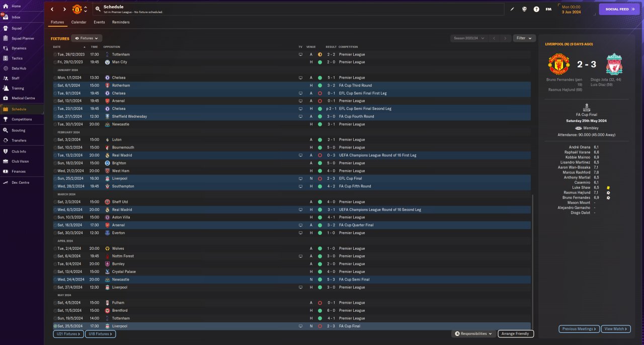Toggle reminder circle for Tue, 2/4/2024 fixture
Image resolution: width=644 pixels, height=345 pixels.
pos(55,248)
